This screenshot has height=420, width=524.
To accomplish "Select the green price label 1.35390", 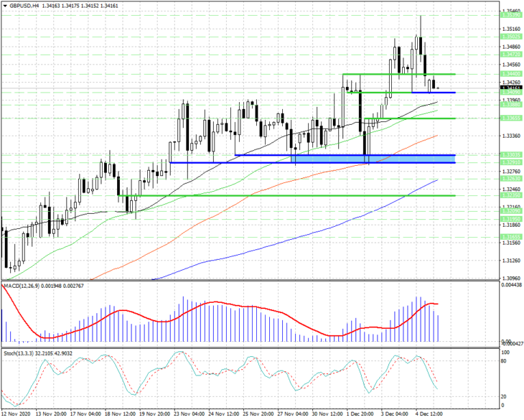I will point(511,15).
